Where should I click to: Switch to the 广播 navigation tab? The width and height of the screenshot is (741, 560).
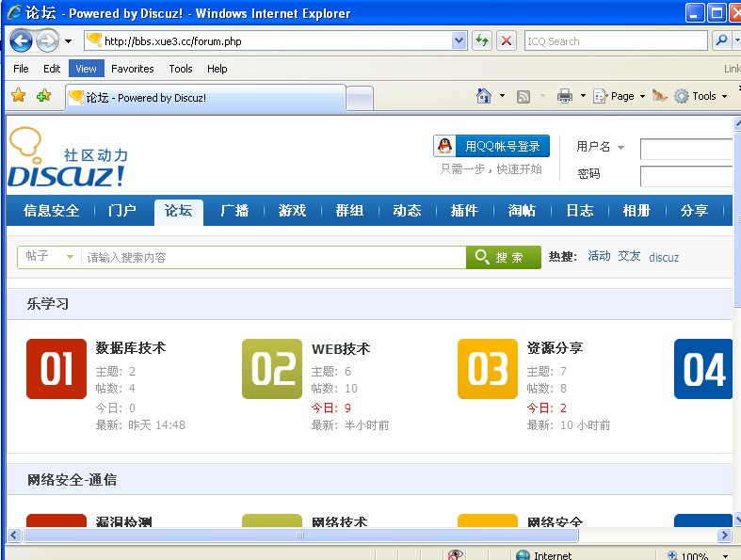point(234,211)
